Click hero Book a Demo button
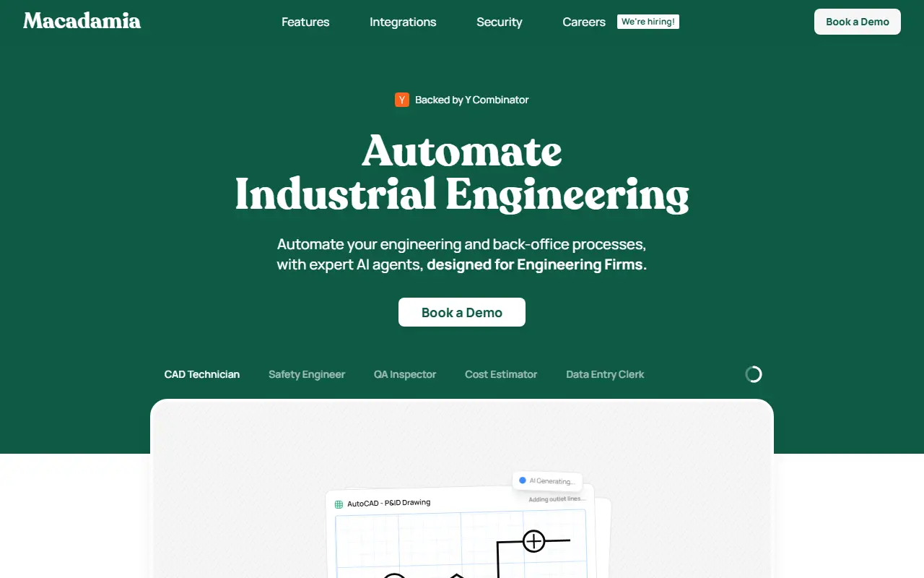This screenshot has width=924, height=578. point(462,312)
